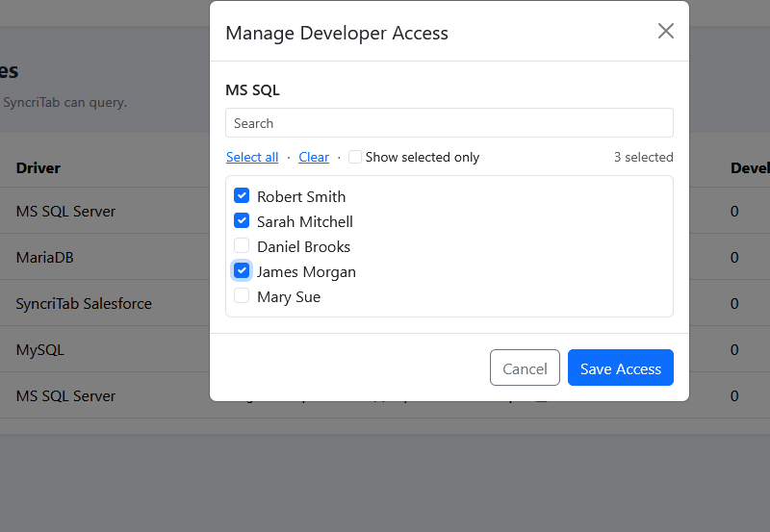The width and height of the screenshot is (770, 532).
Task: Click developer count 0 in SyncriTab Salesforce row
Action: coord(734,303)
